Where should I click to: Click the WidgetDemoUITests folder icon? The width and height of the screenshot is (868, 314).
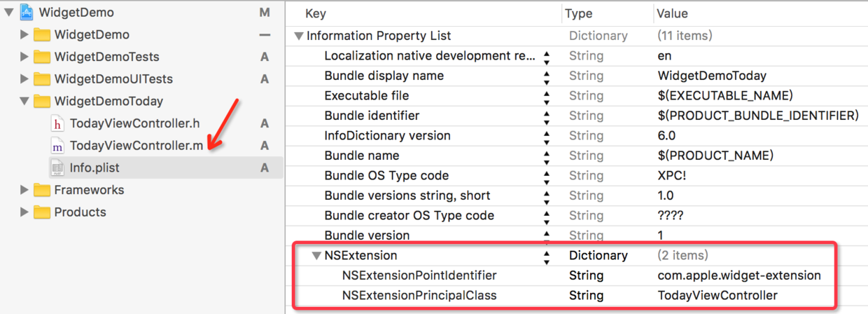pyautogui.click(x=42, y=79)
